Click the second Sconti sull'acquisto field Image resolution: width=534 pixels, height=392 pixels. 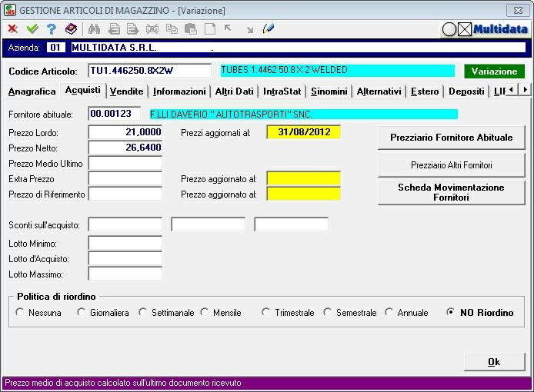(x=208, y=224)
